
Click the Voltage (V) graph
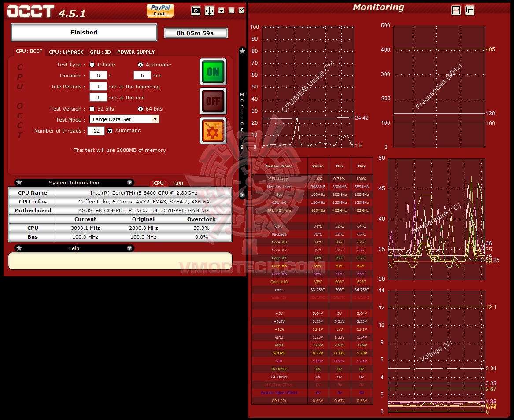coord(436,351)
